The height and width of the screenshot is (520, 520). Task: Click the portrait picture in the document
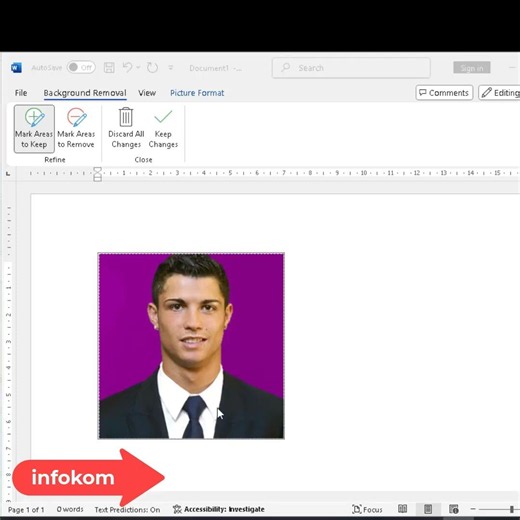191,346
